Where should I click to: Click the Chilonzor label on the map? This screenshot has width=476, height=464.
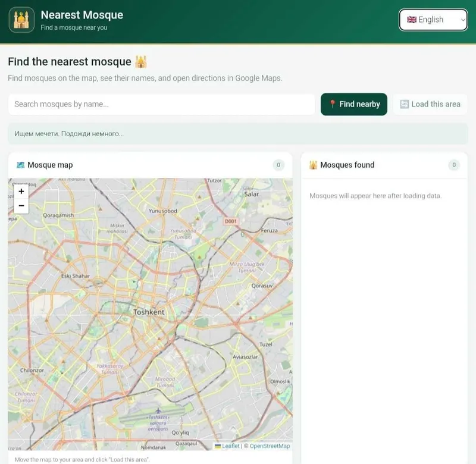[32, 370]
